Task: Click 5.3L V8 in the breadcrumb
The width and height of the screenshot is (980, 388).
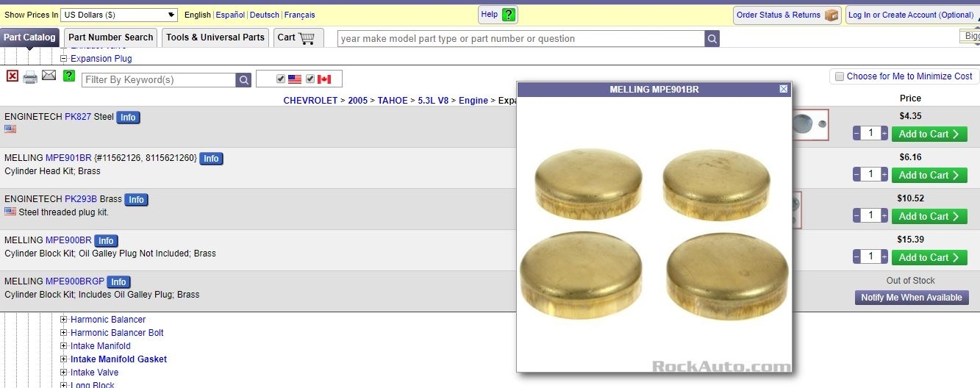Action: pyautogui.click(x=434, y=101)
